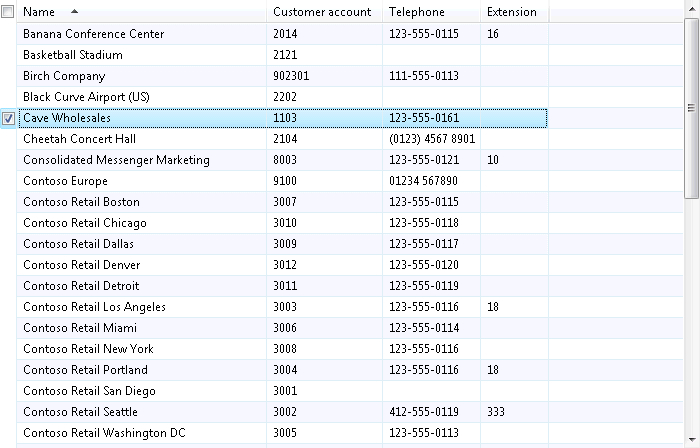Select Contoso Retail Miami row
The image size is (700, 448).
[x=350, y=328]
